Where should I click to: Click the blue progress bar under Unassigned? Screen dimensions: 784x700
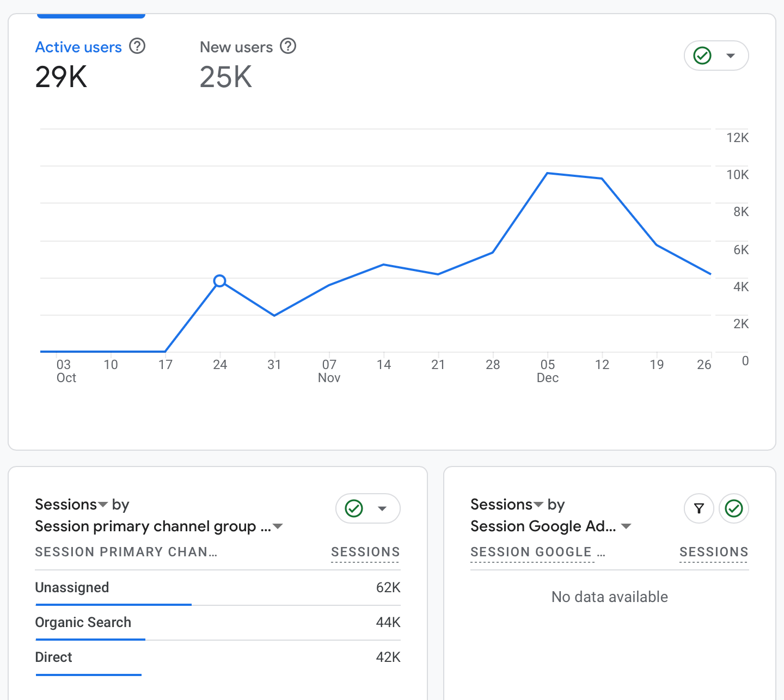click(113, 604)
